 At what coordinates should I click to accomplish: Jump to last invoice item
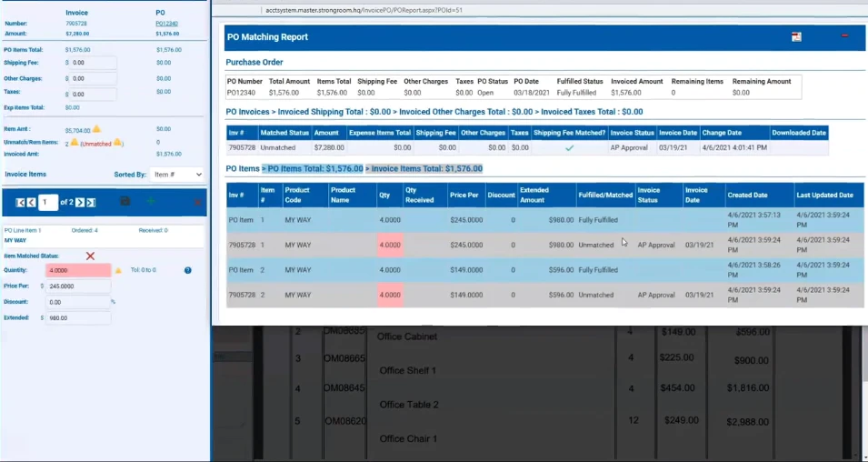(x=91, y=202)
